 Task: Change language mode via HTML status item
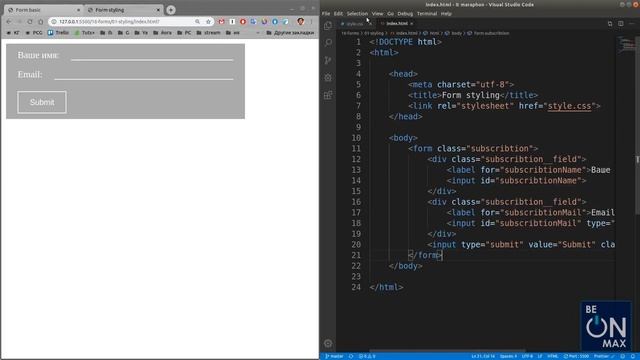click(x=553, y=356)
